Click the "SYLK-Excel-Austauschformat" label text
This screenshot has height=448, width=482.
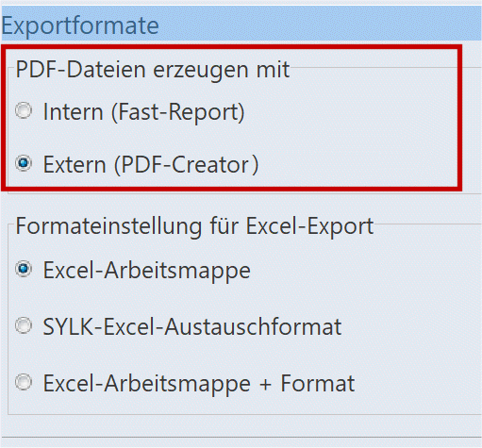[x=192, y=327]
